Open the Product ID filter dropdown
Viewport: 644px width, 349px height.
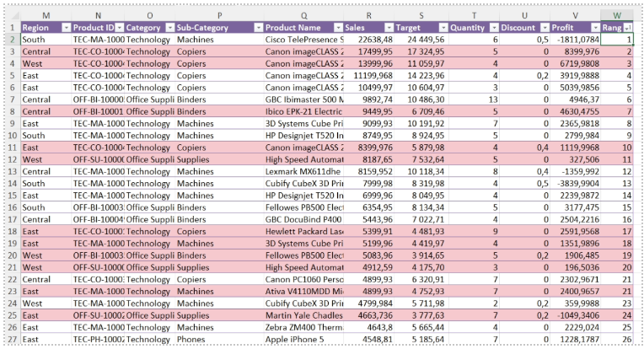pos(119,28)
